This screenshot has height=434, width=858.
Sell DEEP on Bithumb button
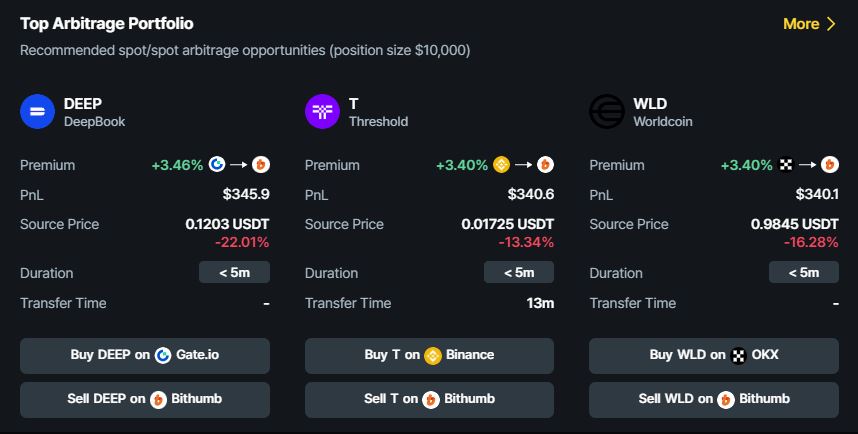click(145, 400)
